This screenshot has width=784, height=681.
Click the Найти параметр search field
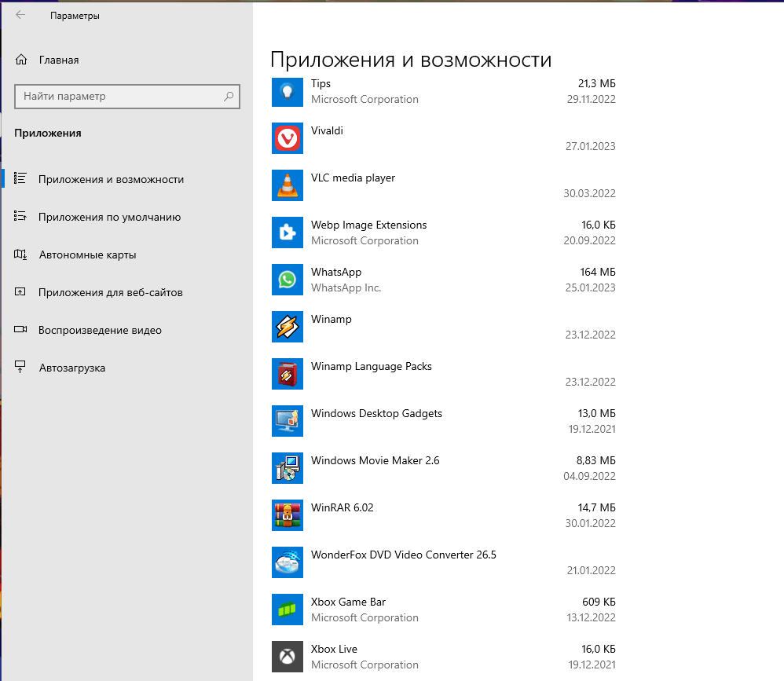pos(127,97)
